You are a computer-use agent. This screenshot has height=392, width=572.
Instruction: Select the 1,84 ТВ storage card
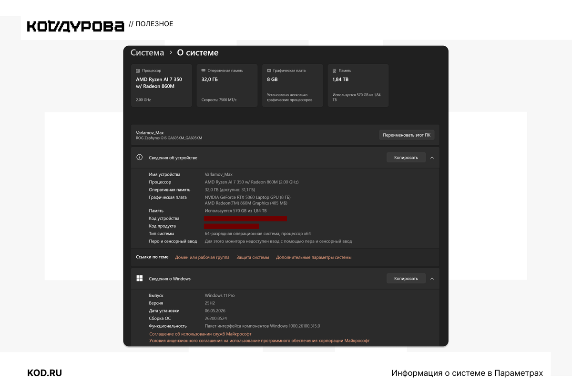358,86
